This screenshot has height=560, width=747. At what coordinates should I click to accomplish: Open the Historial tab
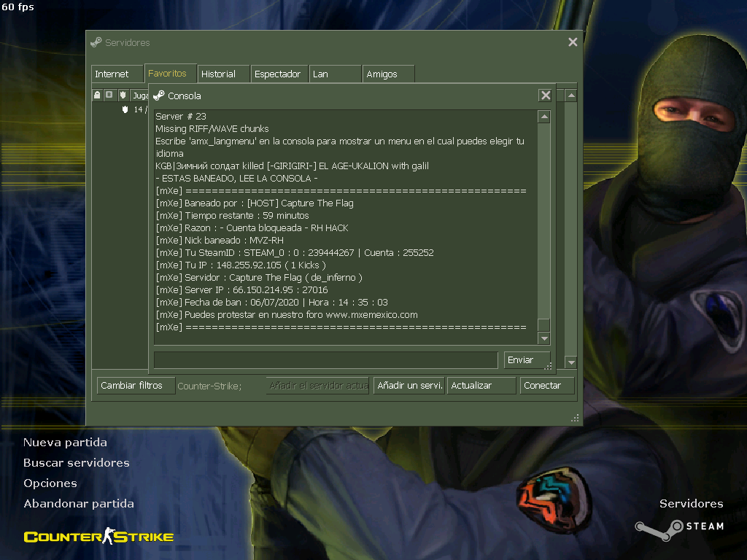(x=223, y=74)
